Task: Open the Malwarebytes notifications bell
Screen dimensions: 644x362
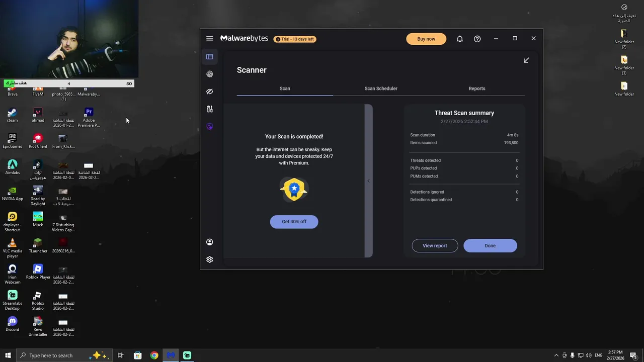Action: [460, 39]
